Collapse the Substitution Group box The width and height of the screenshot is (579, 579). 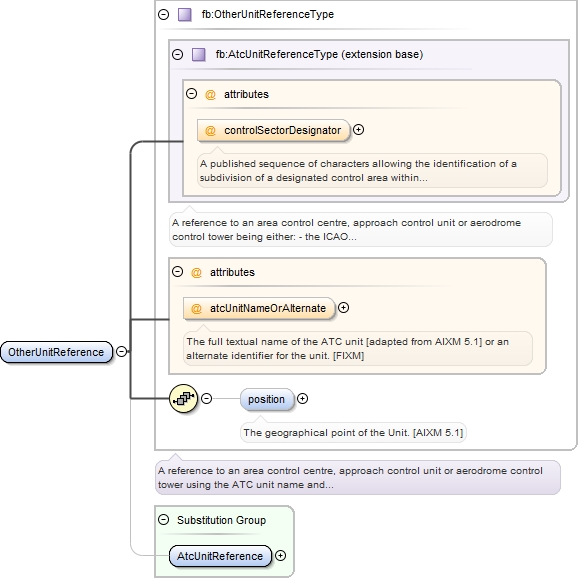tap(164, 520)
